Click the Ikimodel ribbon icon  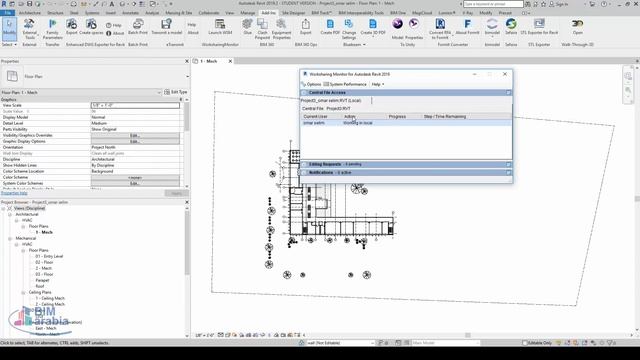pyautogui.click(x=492, y=27)
